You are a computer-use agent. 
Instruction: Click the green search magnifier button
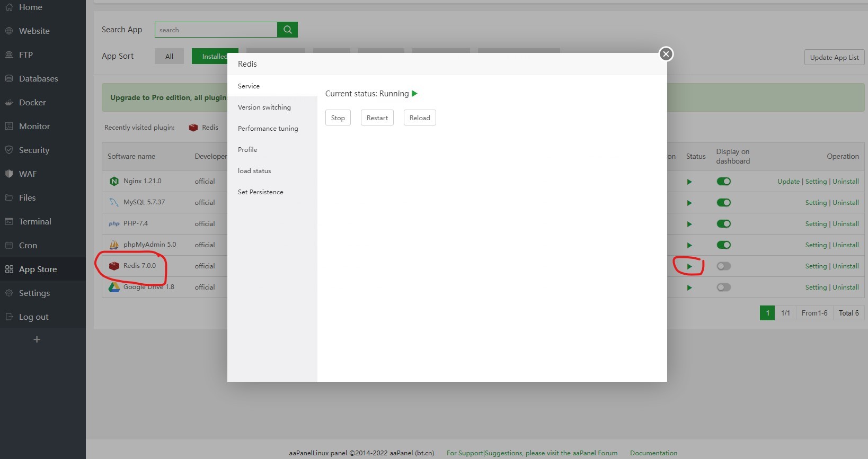click(288, 30)
